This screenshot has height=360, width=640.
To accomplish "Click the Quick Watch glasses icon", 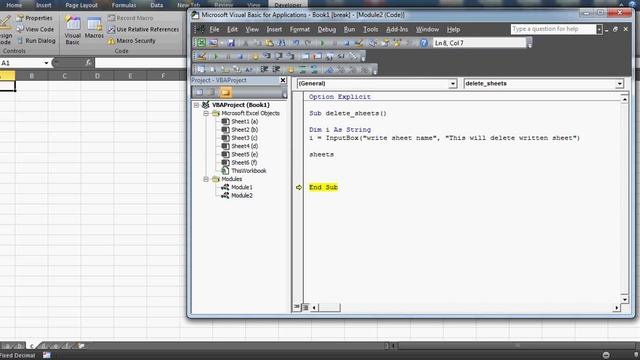I will point(341,56).
